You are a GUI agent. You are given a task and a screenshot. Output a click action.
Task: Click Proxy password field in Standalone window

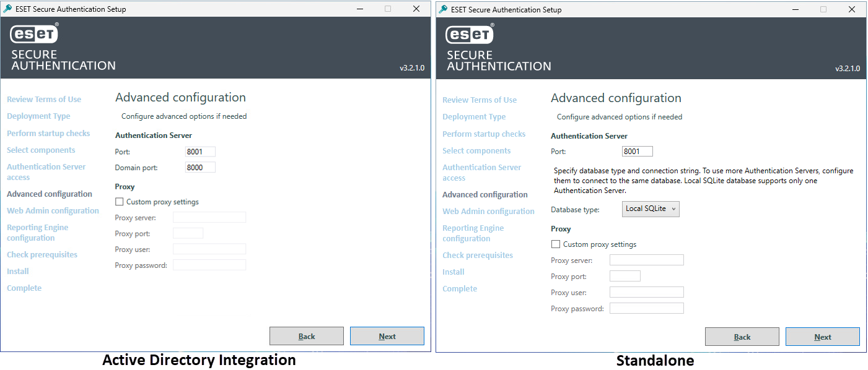(x=647, y=308)
